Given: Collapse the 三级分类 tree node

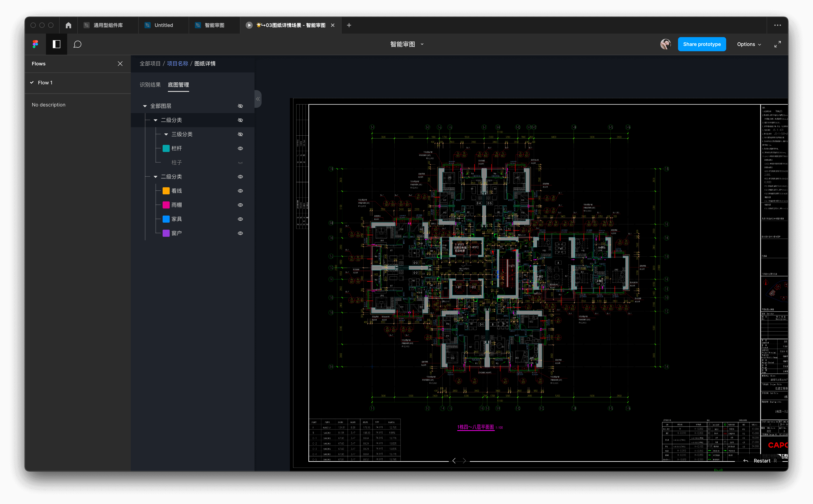Looking at the screenshot, I should pyautogui.click(x=166, y=134).
